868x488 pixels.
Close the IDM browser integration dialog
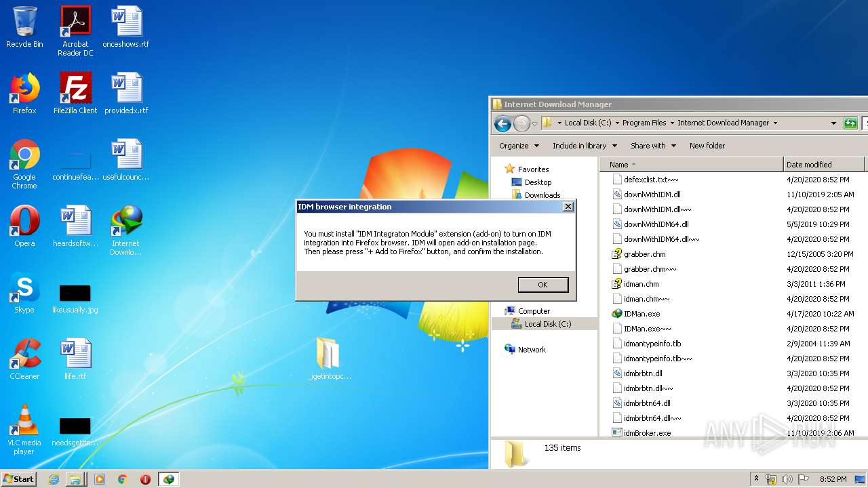click(x=568, y=207)
